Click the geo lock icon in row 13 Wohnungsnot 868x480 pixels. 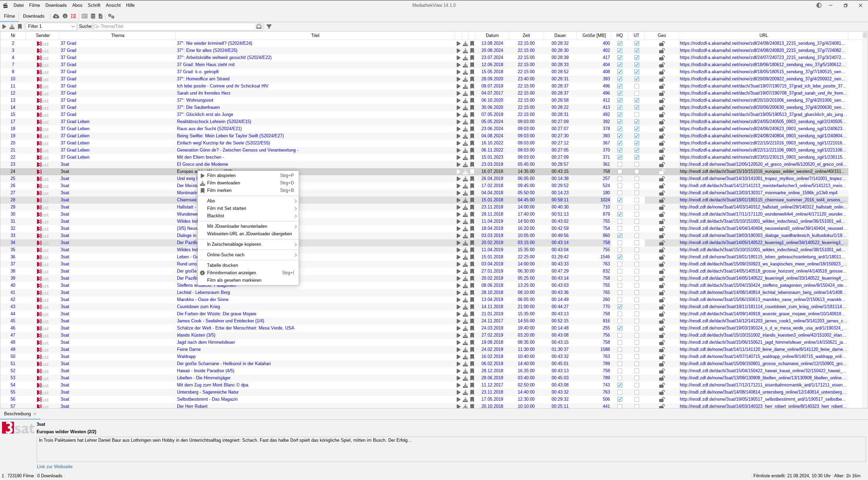662,100
